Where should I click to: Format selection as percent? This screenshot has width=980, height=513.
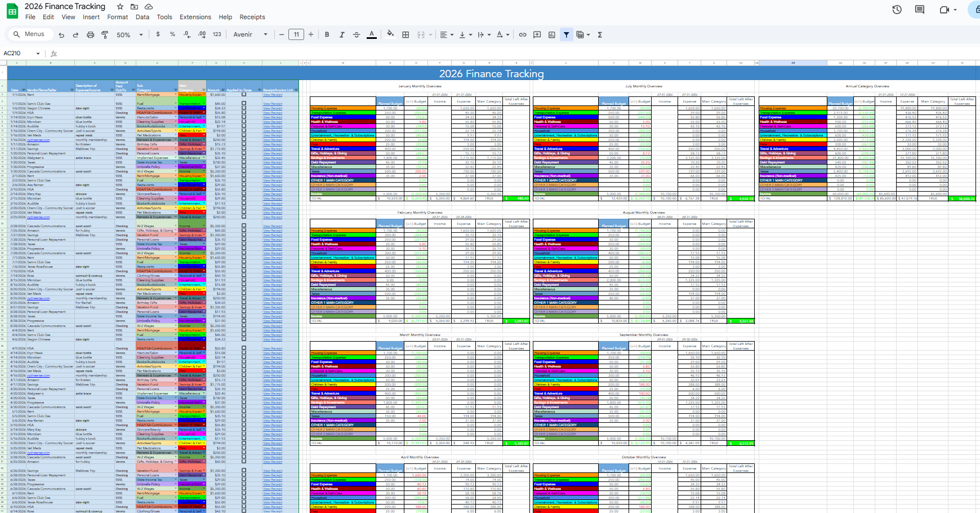pyautogui.click(x=171, y=34)
